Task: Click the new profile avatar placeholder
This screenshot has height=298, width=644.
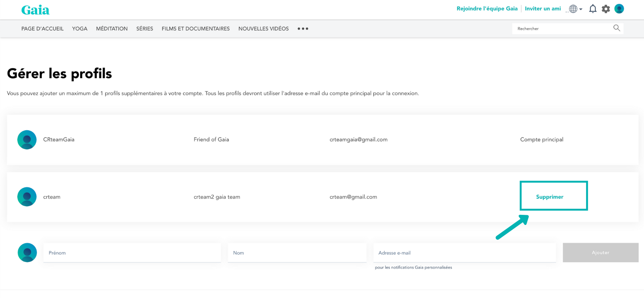Action: tap(27, 253)
